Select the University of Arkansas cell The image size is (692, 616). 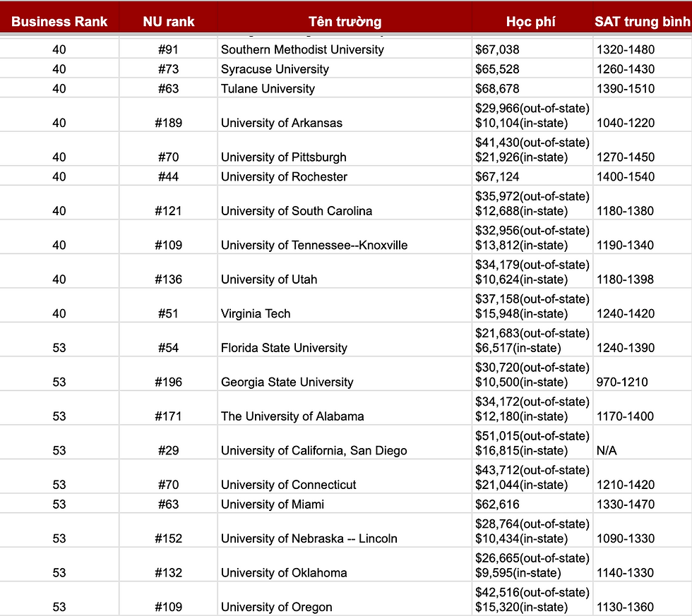click(x=345, y=114)
